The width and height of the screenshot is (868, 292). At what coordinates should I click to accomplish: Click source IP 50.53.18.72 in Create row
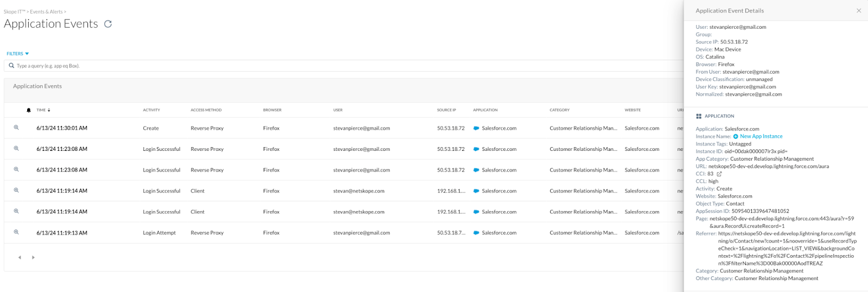[451, 129]
